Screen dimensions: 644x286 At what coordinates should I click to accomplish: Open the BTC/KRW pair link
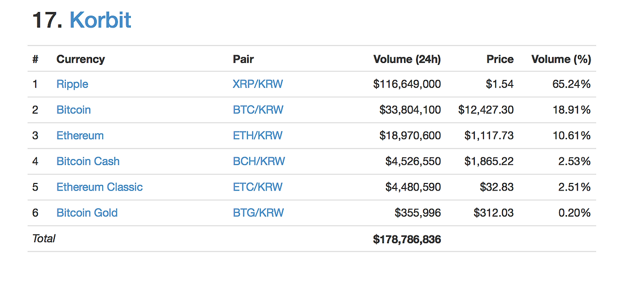(x=258, y=110)
